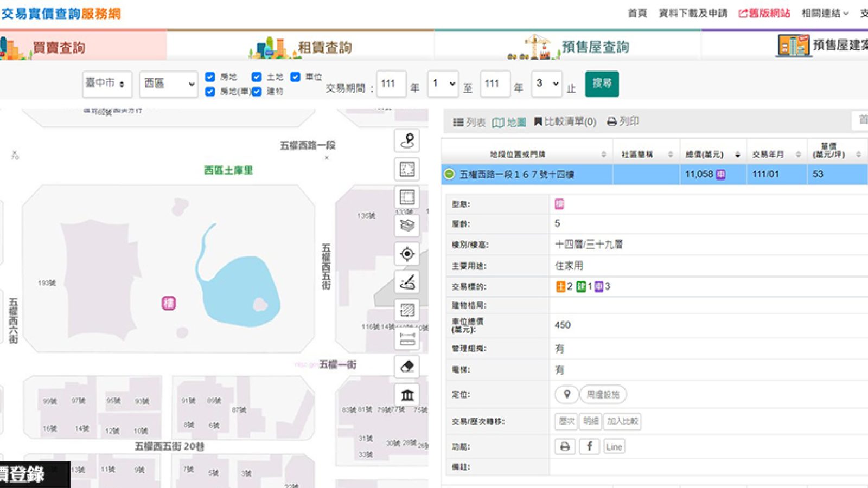Screen dimensions: 868x488
Task: Open the map layers tool
Action: pyautogui.click(x=407, y=225)
